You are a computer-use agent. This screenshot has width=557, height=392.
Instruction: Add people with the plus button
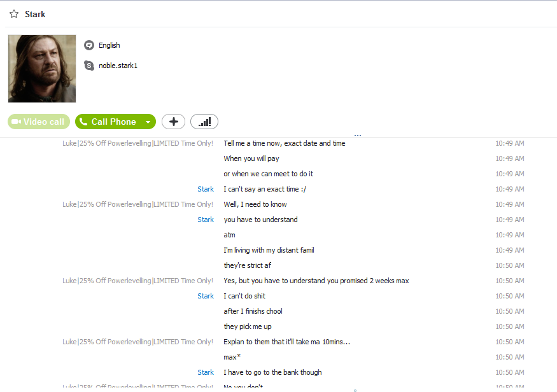pos(173,122)
